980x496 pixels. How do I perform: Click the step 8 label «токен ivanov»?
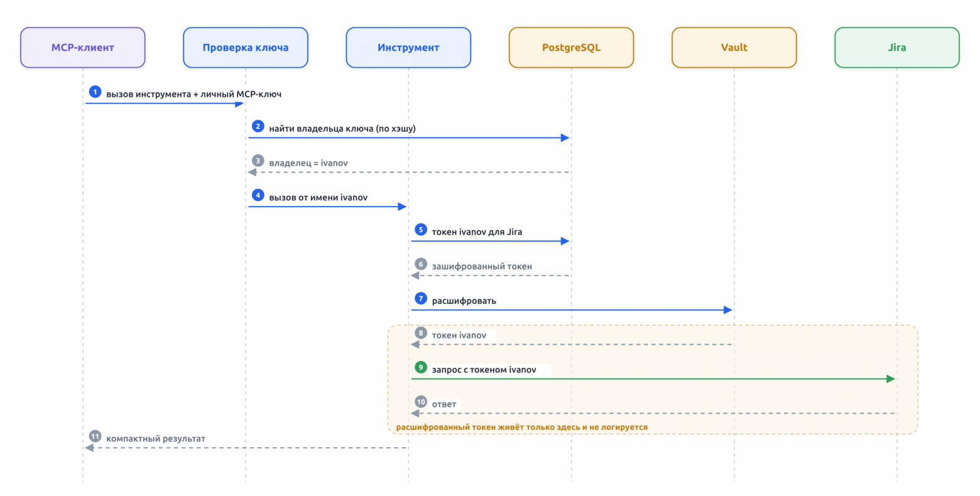(x=459, y=335)
